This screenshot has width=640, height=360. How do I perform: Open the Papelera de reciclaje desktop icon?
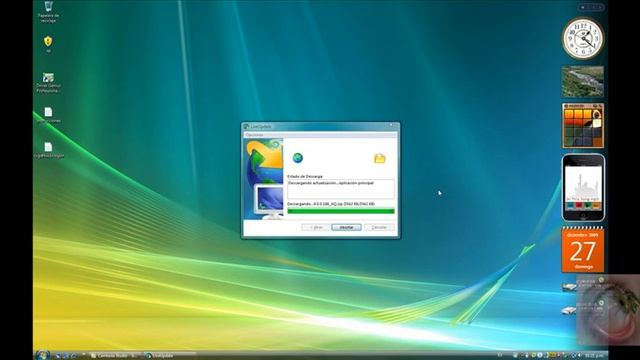(48, 11)
